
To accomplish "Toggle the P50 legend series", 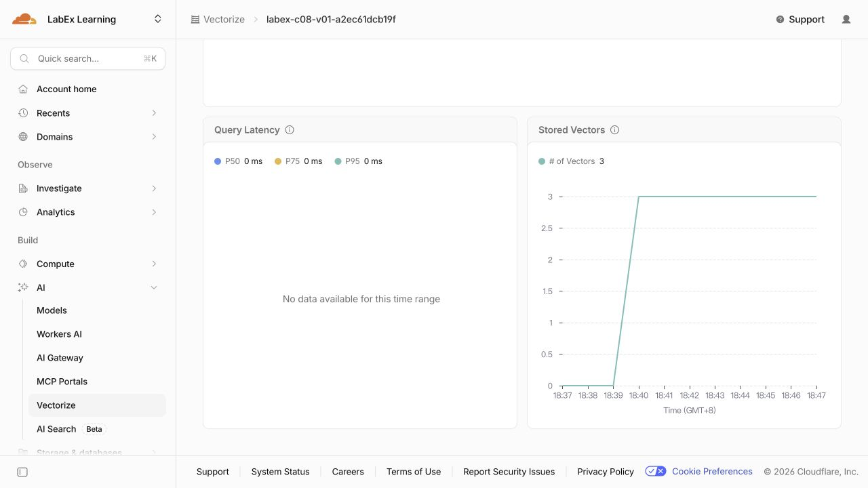I will pyautogui.click(x=238, y=161).
